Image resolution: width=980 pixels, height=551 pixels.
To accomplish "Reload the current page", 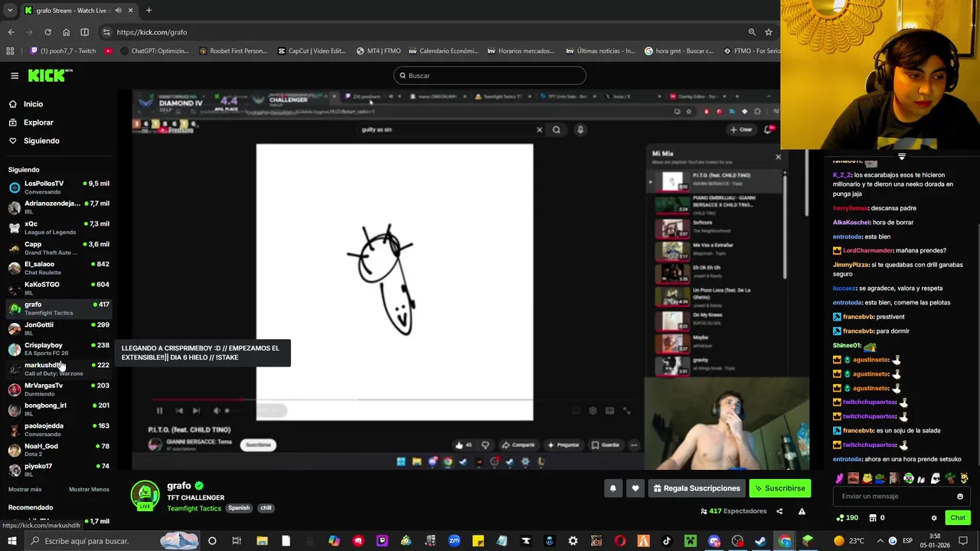I will [47, 32].
